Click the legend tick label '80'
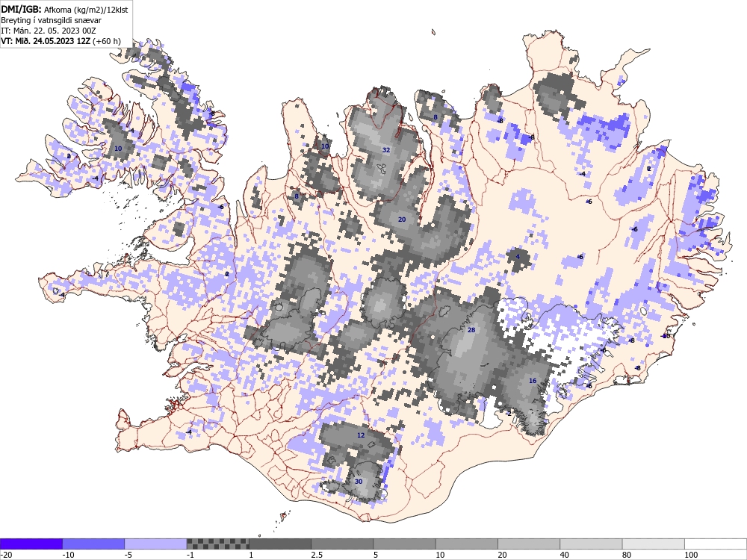The height and width of the screenshot is (560, 747). click(627, 555)
